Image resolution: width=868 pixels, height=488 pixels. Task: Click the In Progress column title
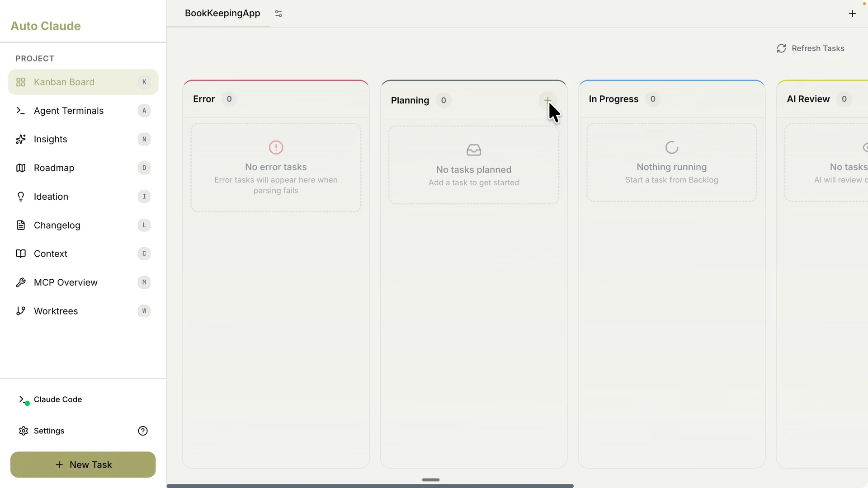pos(613,99)
